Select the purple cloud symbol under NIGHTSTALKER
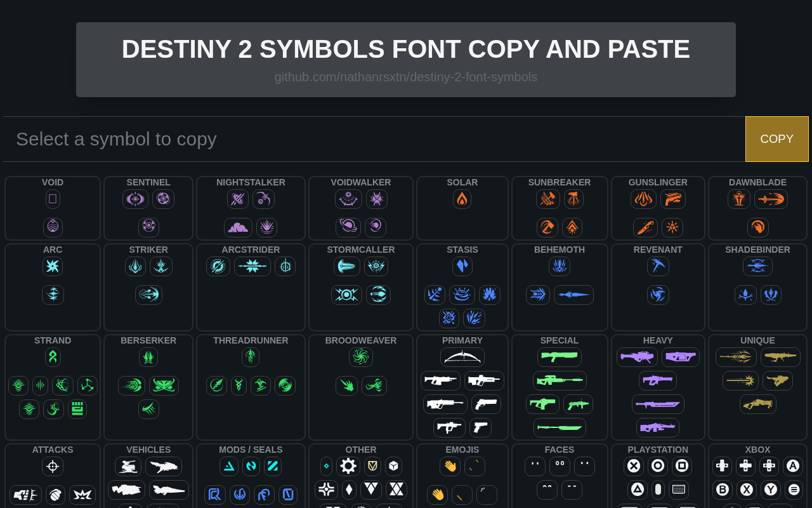Image resolution: width=812 pixels, height=508 pixels. [238, 227]
